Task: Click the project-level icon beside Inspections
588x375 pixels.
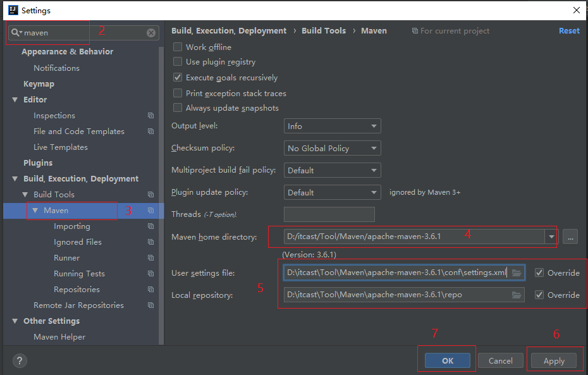Action: [x=150, y=116]
